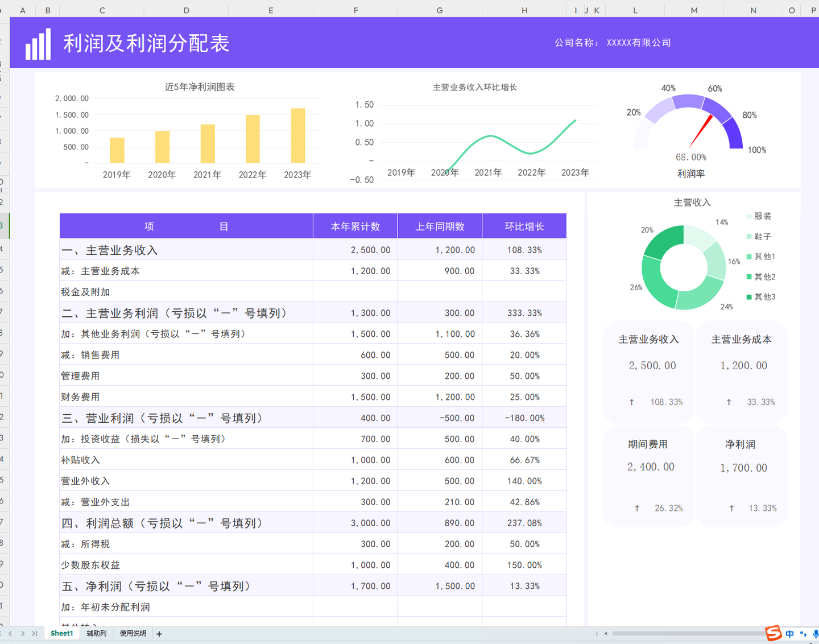Screen dimensions: 819x644
Task: Select the 近5年净利润图表 chart title
Action: pos(200,87)
